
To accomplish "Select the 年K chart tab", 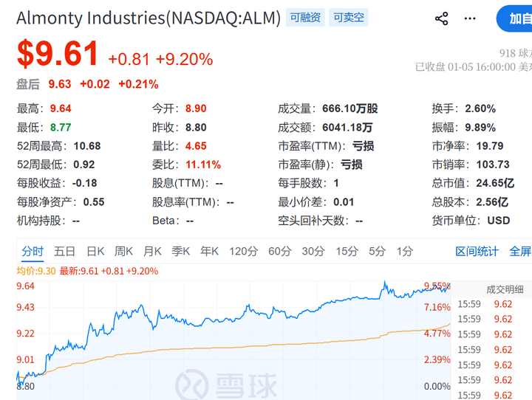I will [209, 252].
